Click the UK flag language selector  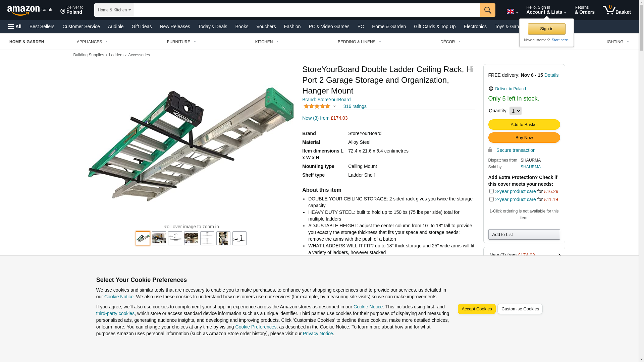point(512,11)
